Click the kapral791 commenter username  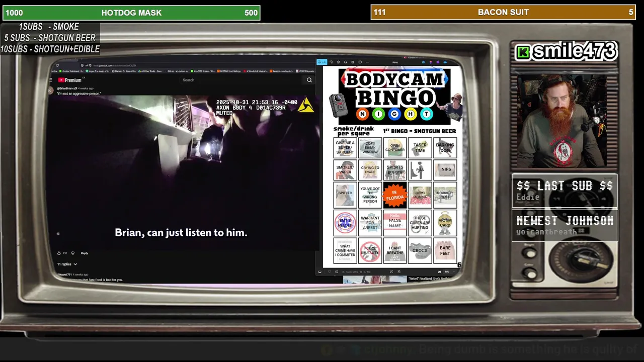click(x=65, y=275)
